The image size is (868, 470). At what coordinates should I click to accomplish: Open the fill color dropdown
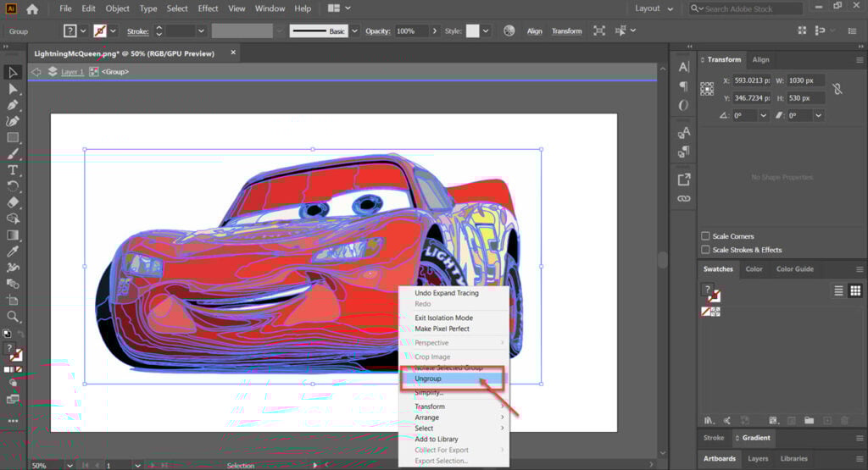pyautogui.click(x=83, y=31)
